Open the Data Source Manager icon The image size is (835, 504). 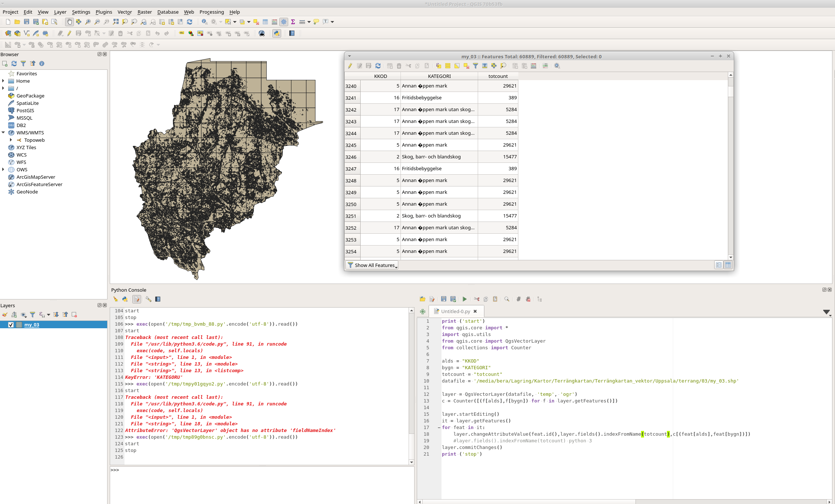(x=8, y=33)
